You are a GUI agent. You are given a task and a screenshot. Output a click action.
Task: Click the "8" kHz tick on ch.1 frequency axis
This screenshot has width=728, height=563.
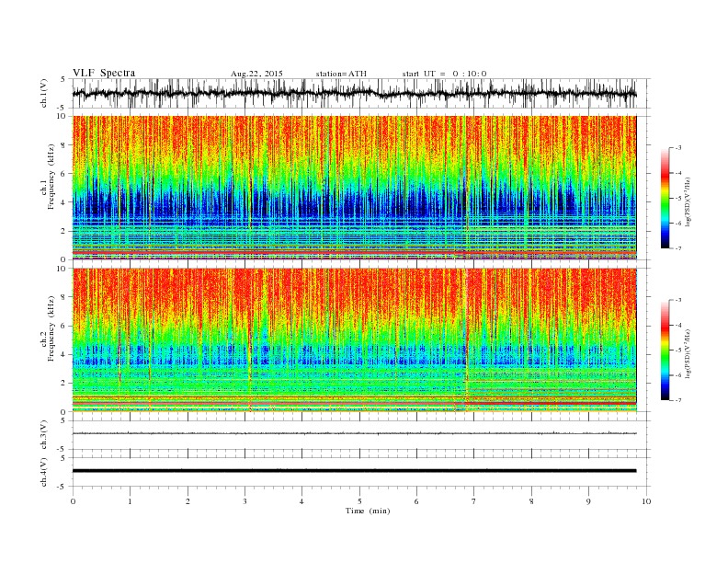pyautogui.click(x=63, y=145)
